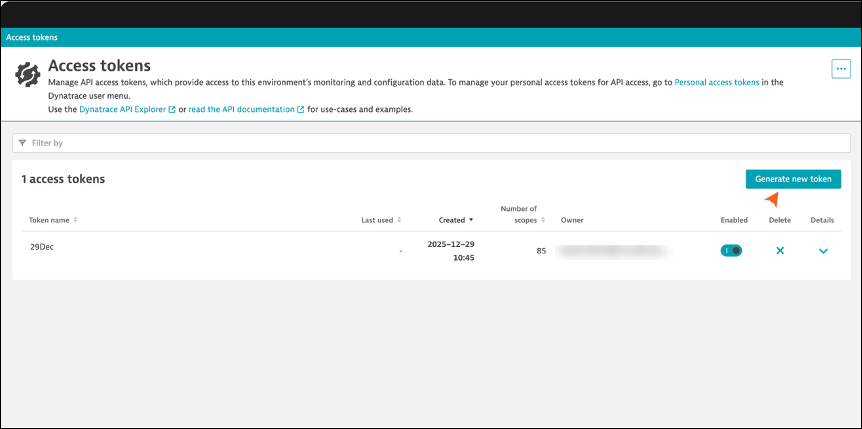Click external-link icon after API documentation
This screenshot has width=862, height=429.
tap(301, 110)
